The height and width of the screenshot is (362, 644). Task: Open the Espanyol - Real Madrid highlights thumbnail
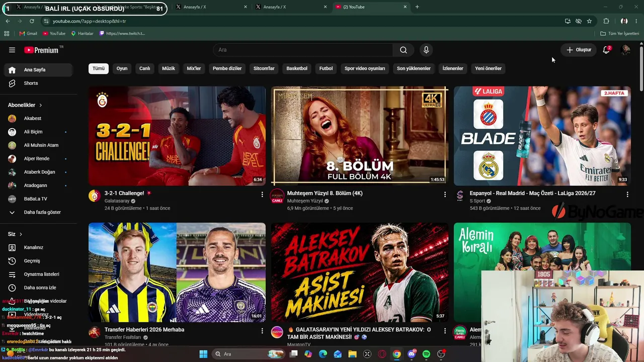[x=542, y=136]
